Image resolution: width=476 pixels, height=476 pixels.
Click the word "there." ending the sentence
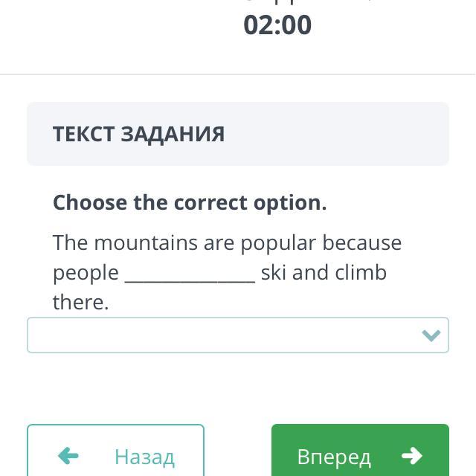[80, 302]
